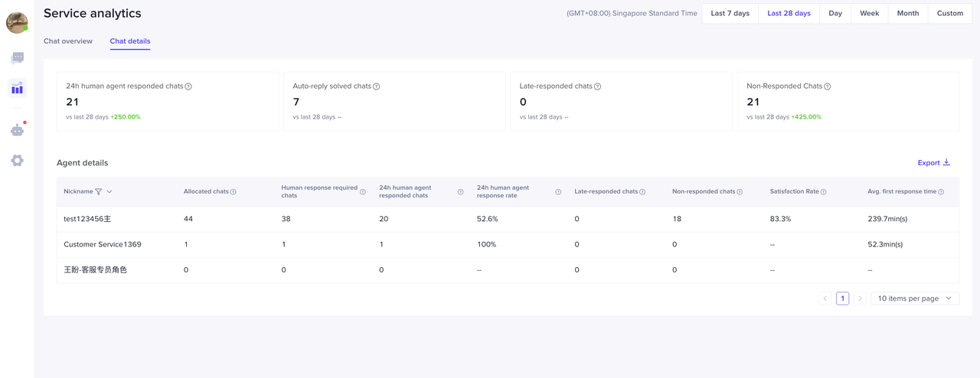Image resolution: width=980 pixels, height=378 pixels.
Task: Click page 1 in pagination
Action: click(842, 298)
